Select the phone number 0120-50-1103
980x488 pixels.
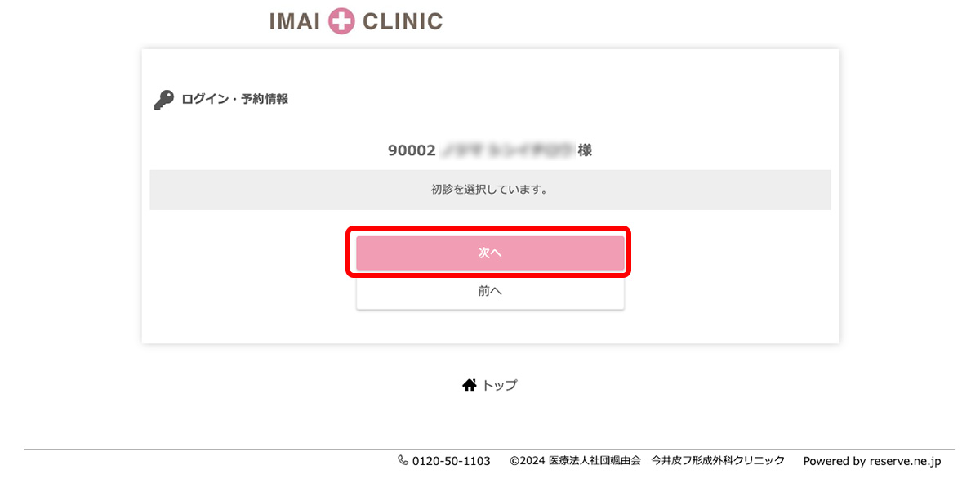pyautogui.click(x=452, y=461)
